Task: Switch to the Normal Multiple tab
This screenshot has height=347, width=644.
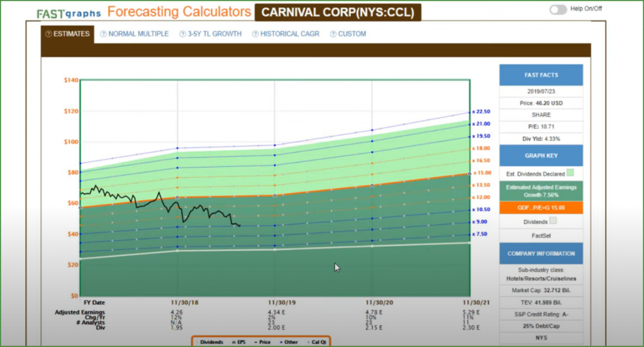Action: [138, 34]
